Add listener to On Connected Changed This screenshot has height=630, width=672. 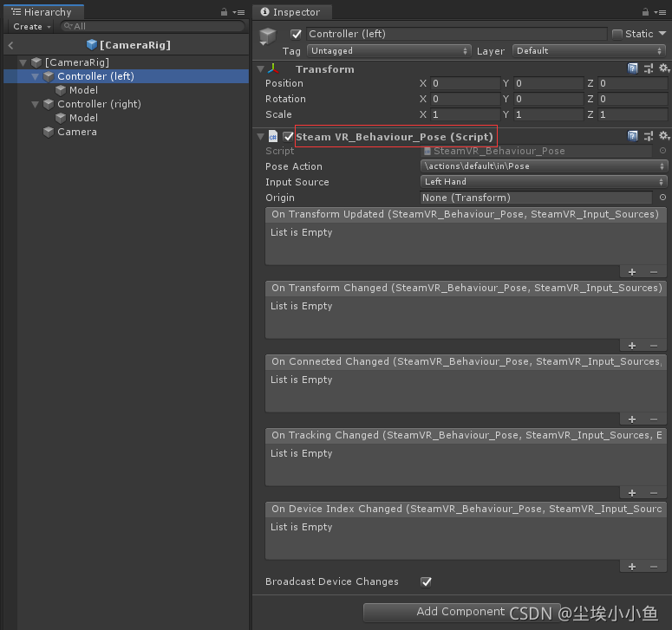632,419
